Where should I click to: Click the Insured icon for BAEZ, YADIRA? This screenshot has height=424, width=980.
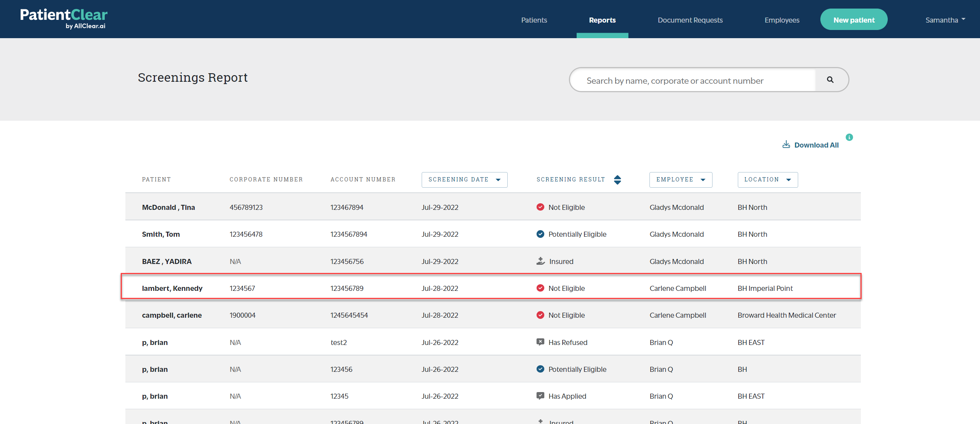540,261
